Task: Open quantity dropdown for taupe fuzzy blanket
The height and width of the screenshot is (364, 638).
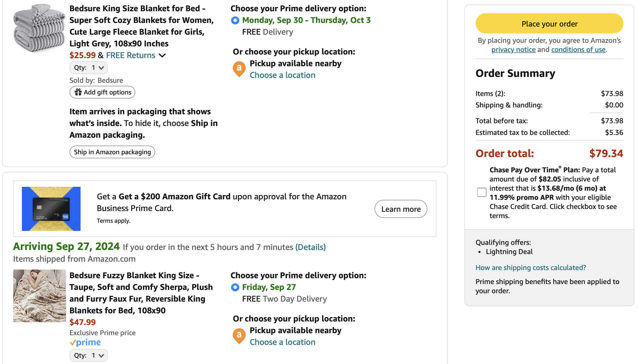Action: pos(89,355)
